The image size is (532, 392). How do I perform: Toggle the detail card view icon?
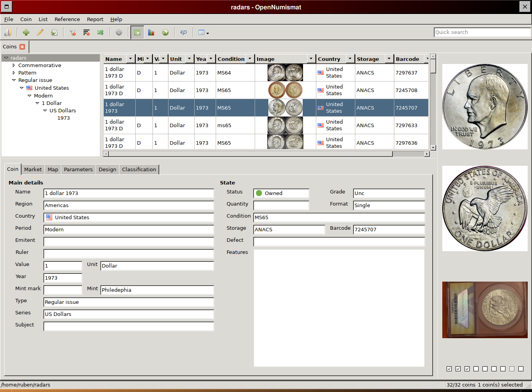137,32
